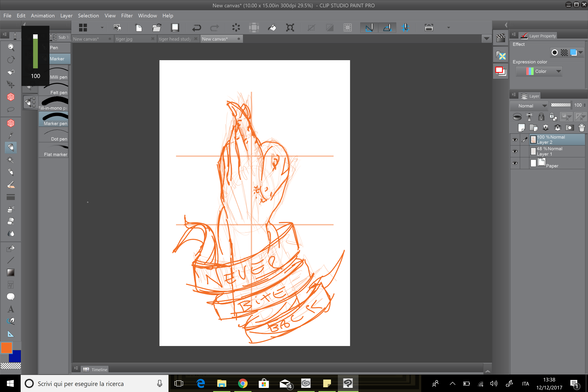Screen dimensions: 588x392
Task: Toggle visibility of Layer 1
Action: tap(515, 151)
